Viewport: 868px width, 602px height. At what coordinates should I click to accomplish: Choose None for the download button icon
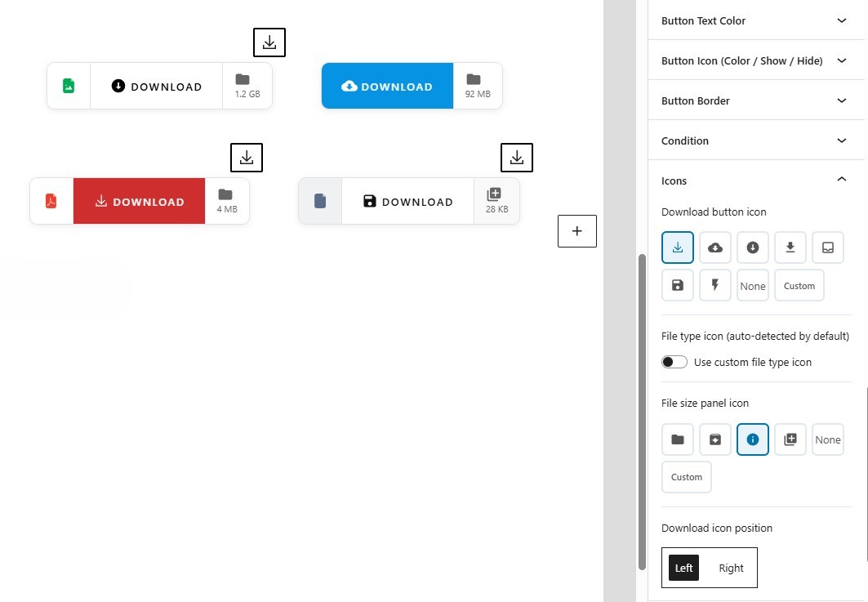752,285
